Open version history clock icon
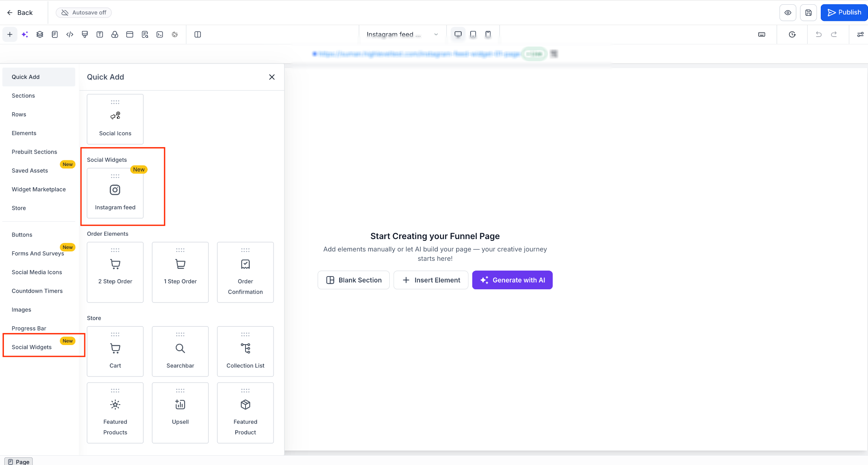 coord(792,34)
